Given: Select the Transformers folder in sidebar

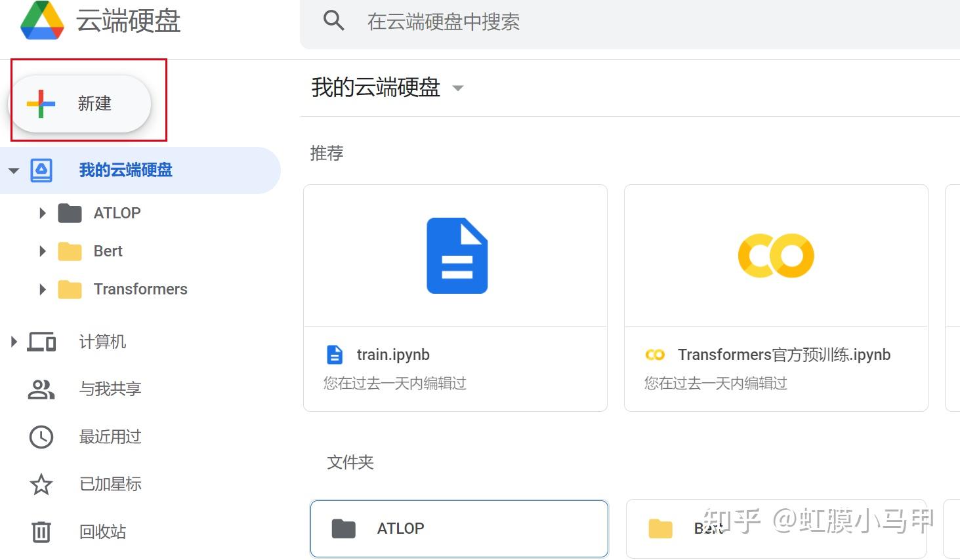Looking at the screenshot, I should [140, 289].
